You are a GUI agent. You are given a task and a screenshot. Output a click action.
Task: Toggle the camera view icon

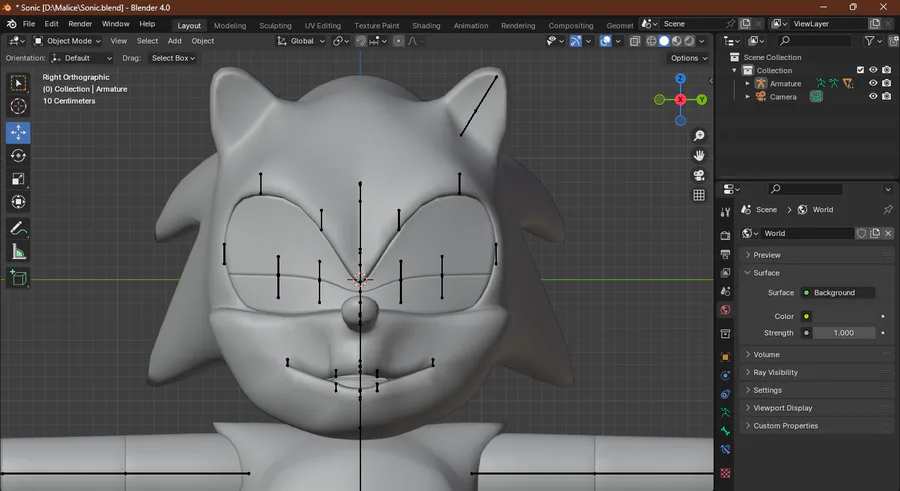coord(699,175)
